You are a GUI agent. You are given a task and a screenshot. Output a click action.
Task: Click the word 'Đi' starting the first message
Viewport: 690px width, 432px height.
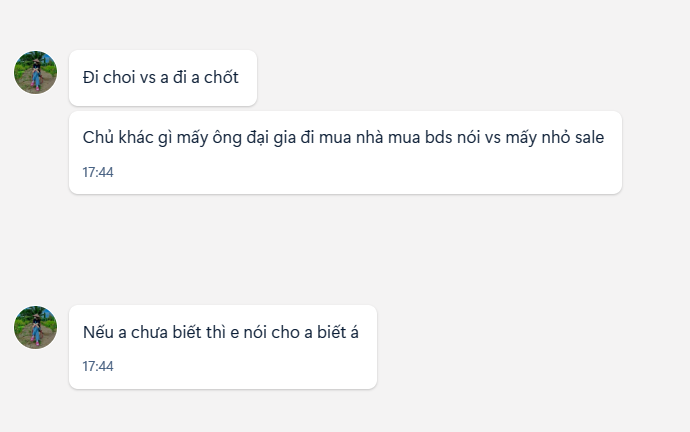click(90, 77)
